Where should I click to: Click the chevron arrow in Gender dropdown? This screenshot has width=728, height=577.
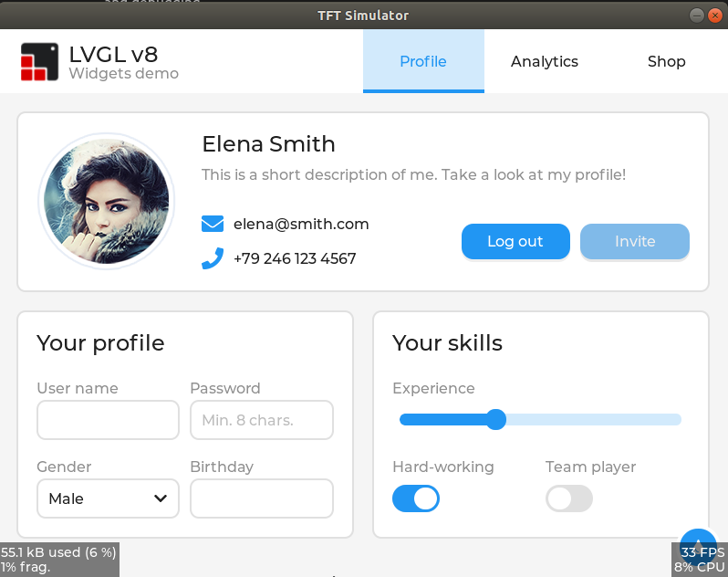tap(161, 498)
